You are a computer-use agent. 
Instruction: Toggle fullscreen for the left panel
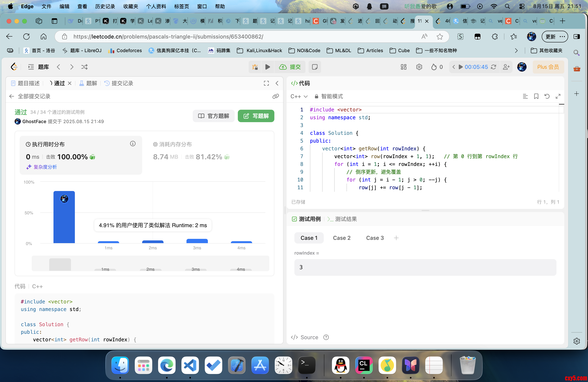click(x=266, y=83)
